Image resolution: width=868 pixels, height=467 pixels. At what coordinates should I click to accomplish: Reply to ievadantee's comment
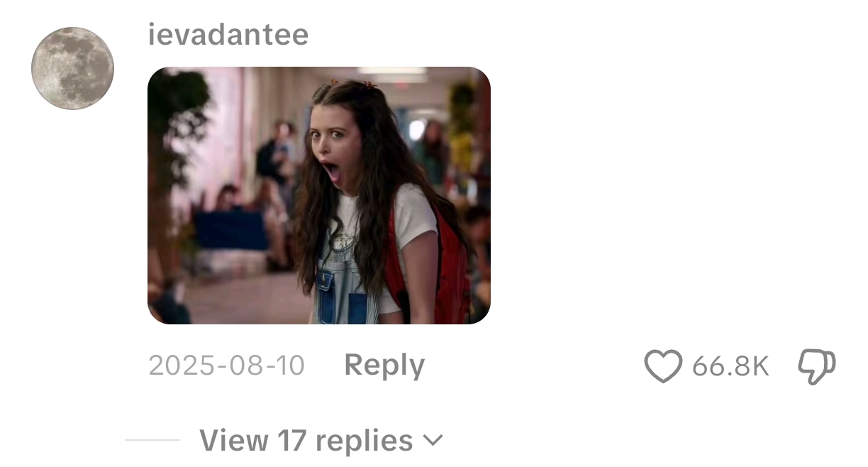[x=384, y=366]
